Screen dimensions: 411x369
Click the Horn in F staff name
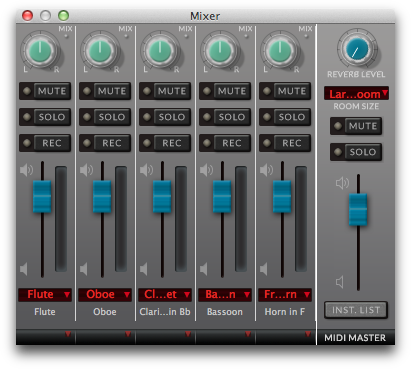click(x=285, y=312)
